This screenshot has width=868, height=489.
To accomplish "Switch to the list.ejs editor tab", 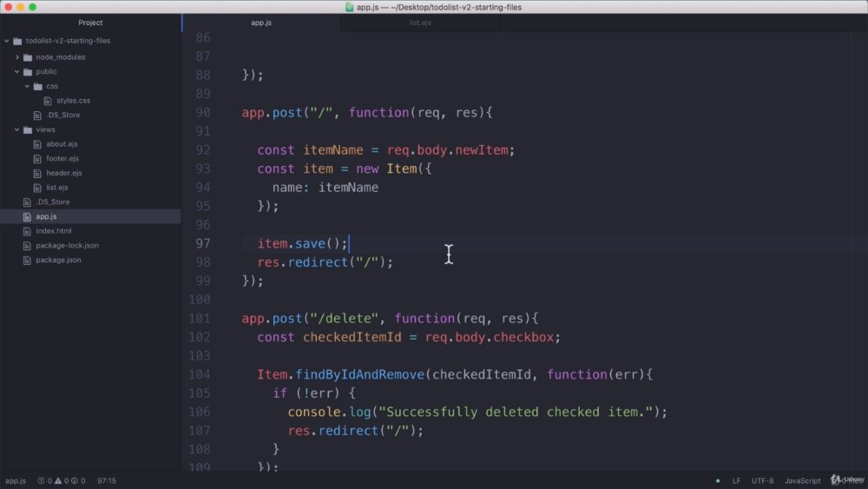I will 420,23.
